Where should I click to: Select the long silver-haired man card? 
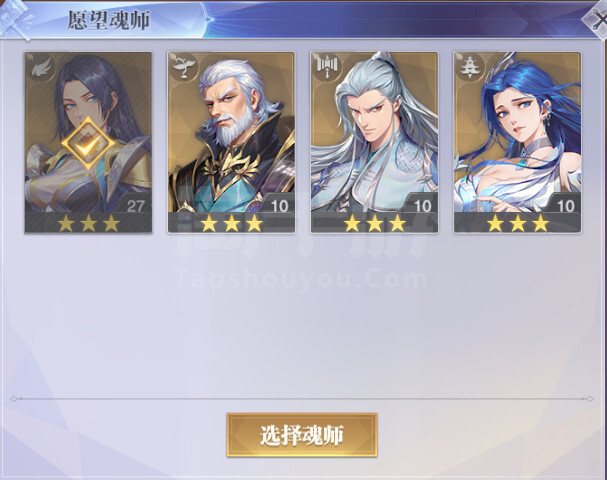coord(374,142)
